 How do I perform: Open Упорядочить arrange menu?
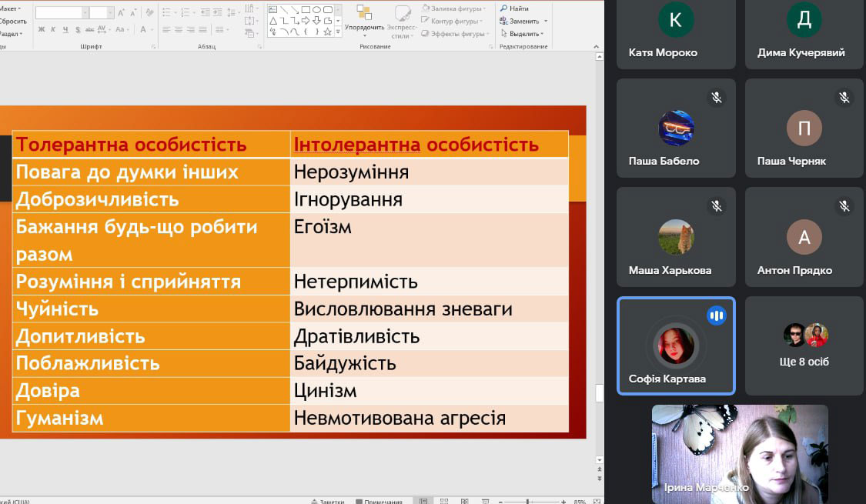[364, 21]
